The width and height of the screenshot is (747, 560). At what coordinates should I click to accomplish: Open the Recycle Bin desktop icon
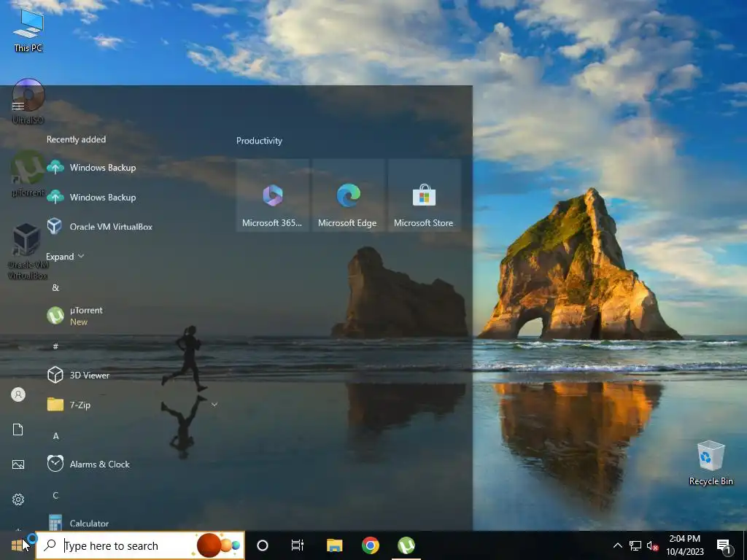click(x=711, y=462)
